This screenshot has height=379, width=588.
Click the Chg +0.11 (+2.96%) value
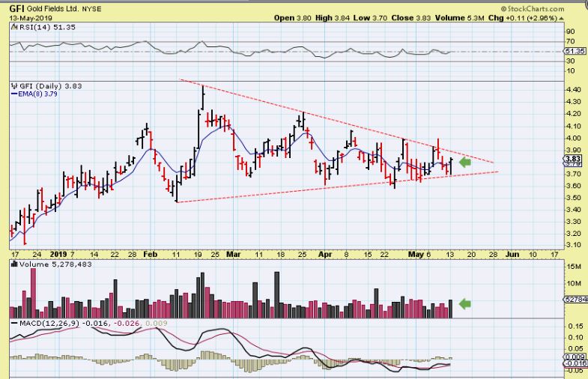(x=523, y=18)
